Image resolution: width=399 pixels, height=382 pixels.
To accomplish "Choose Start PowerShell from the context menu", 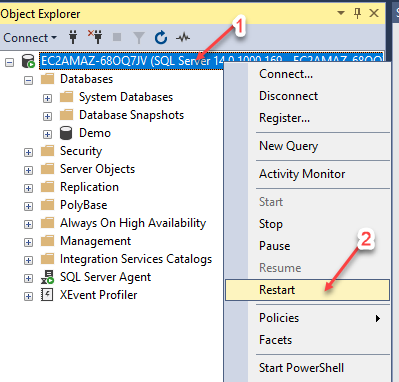I will [307, 368].
